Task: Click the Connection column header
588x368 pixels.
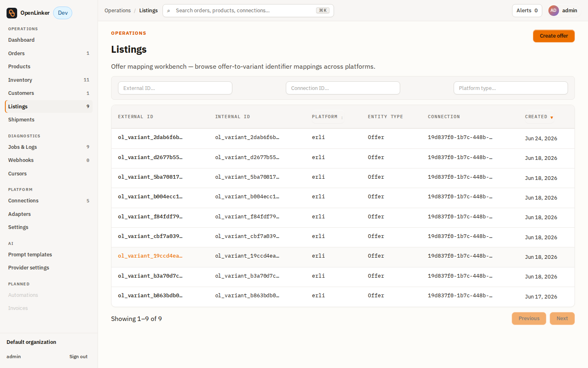Action: click(444, 117)
